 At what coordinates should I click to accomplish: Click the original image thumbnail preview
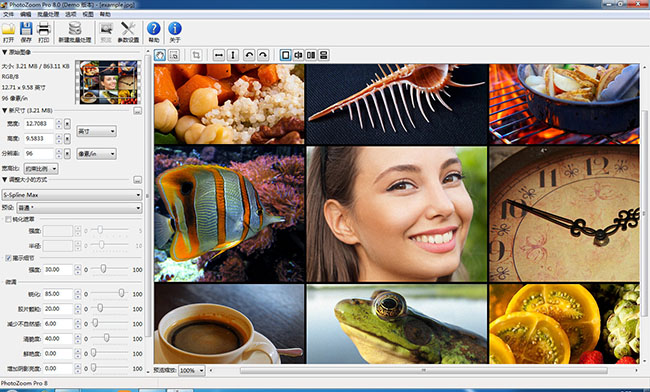coord(108,82)
